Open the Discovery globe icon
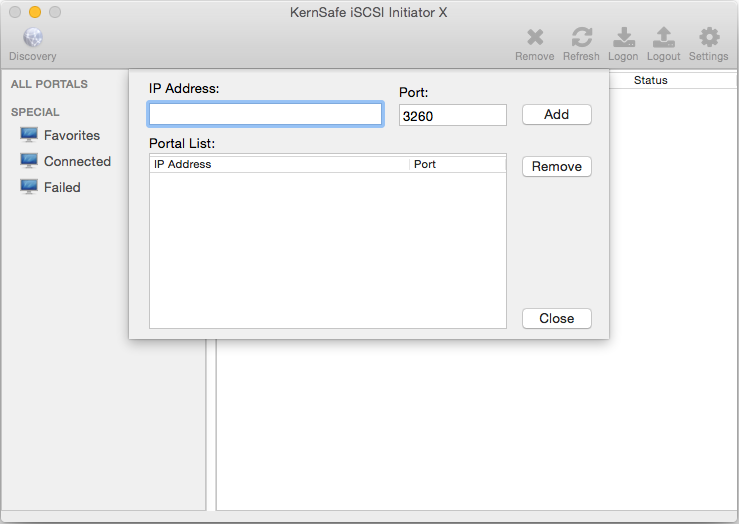This screenshot has height=524, width=739. [33, 38]
